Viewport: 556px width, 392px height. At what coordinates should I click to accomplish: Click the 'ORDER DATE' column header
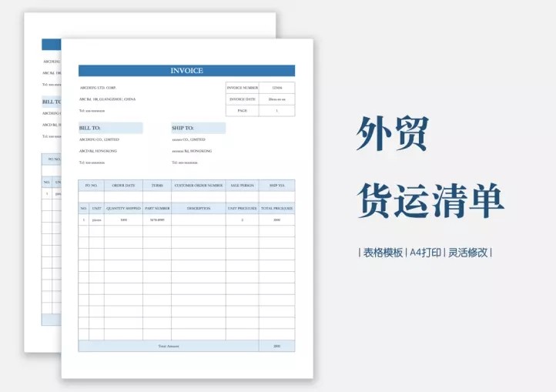point(123,186)
